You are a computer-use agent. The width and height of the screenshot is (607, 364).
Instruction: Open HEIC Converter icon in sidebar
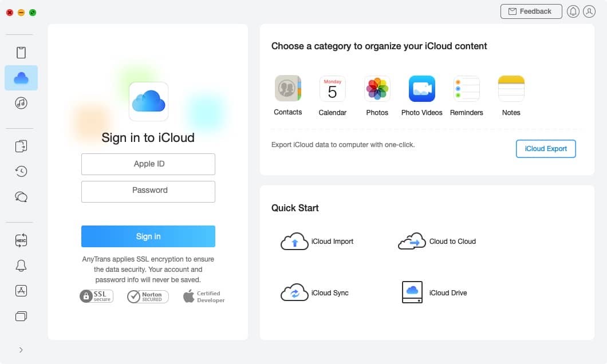[21, 240]
